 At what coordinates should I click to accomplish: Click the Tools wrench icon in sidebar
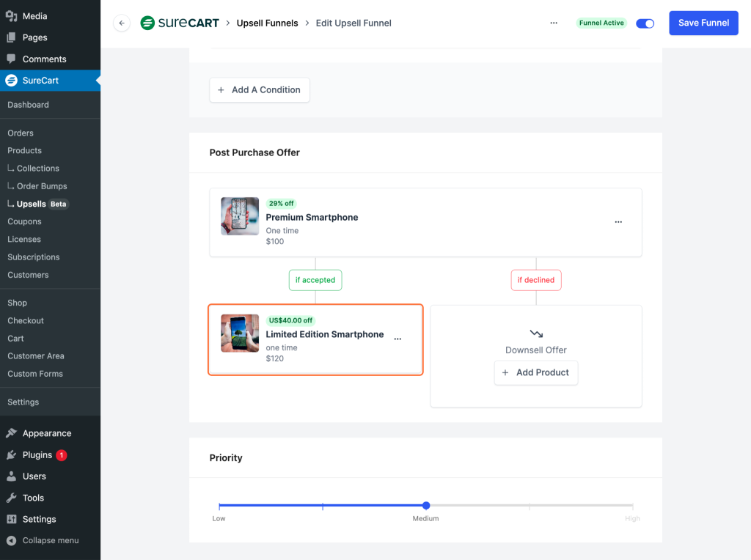(x=12, y=498)
